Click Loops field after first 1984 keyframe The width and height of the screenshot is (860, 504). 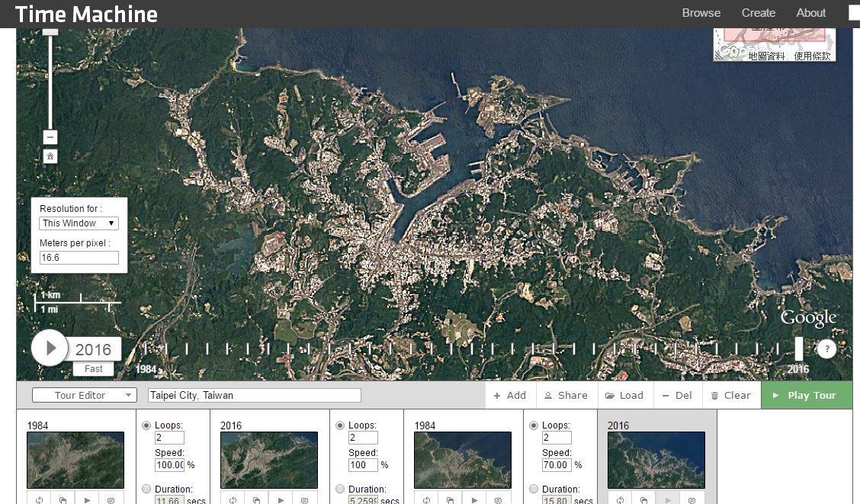click(169, 438)
